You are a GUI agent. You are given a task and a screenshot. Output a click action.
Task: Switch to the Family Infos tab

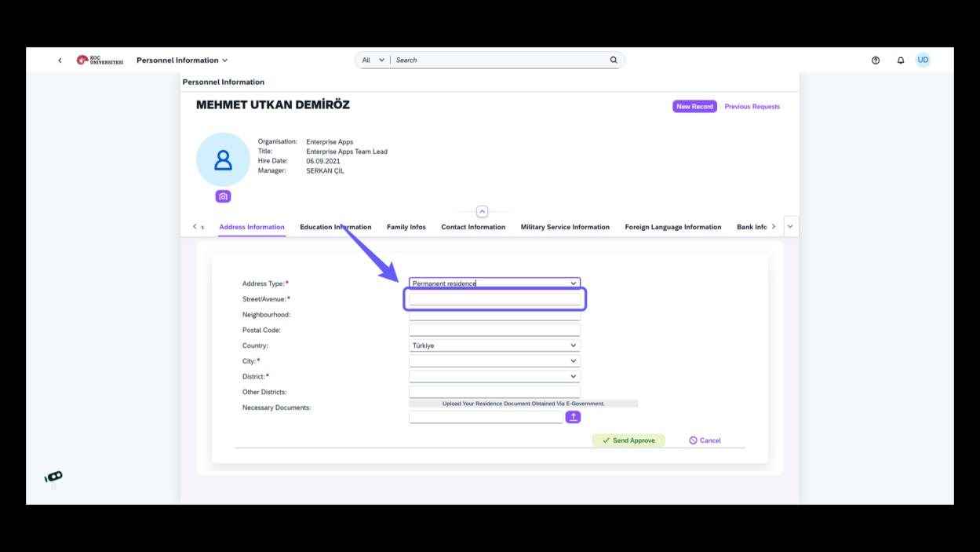click(x=406, y=227)
